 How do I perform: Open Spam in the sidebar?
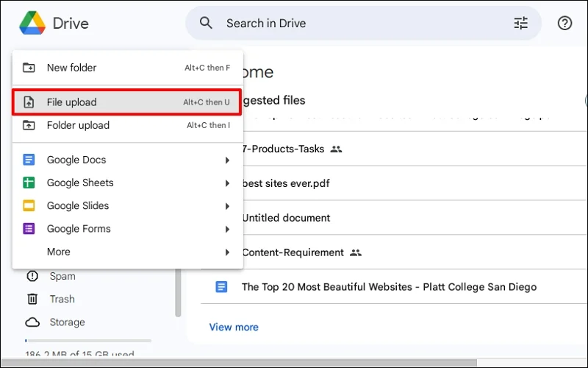pyautogui.click(x=62, y=276)
